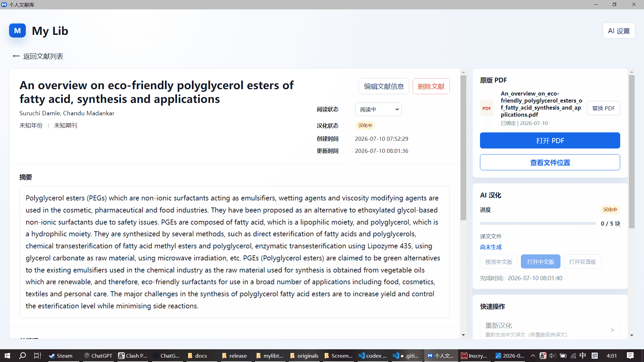Open the Windows Start menu
Viewport: 644px width, 362px height.
click(x=7, y=356)
